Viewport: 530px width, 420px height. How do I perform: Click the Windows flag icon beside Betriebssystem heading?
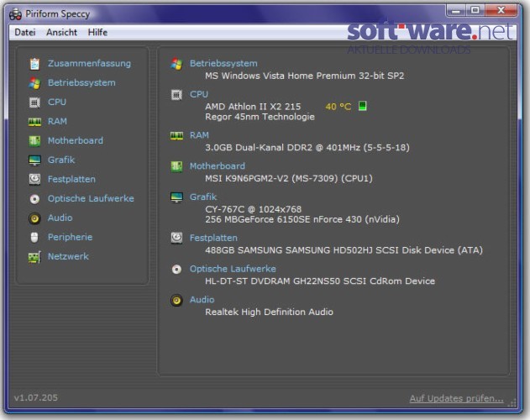[x=176, y=64]
